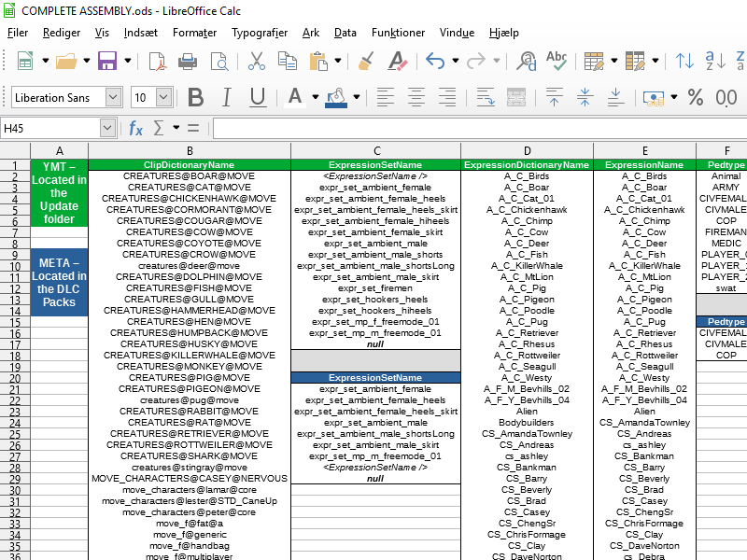The image size is (747, 560).
Task: Toggle underline formatting
Action: tap(258, 97)
